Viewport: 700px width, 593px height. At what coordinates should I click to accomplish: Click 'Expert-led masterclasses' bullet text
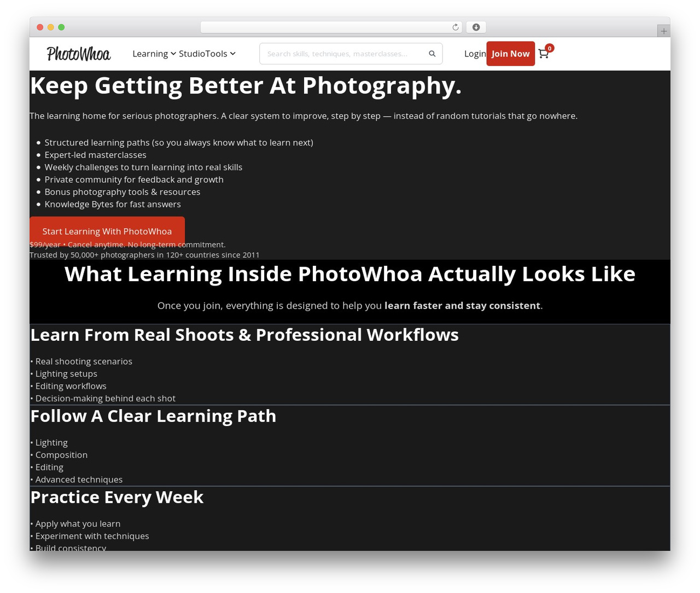(x=96, y=155)
